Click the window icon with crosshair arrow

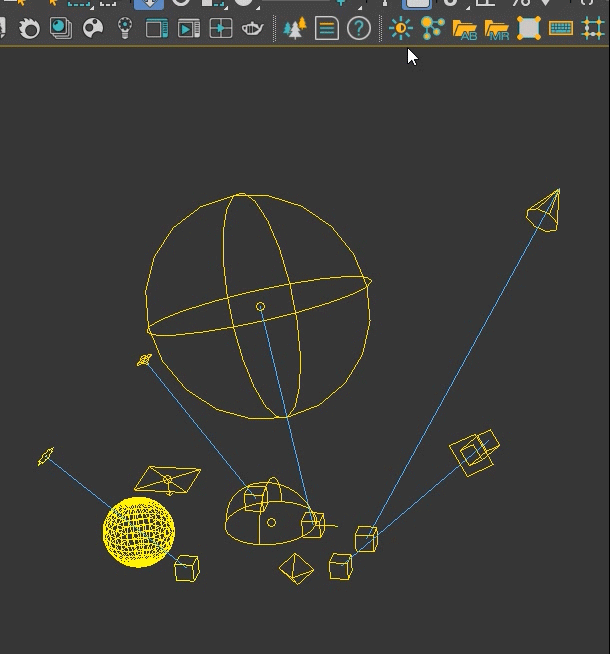coord(221,28)
